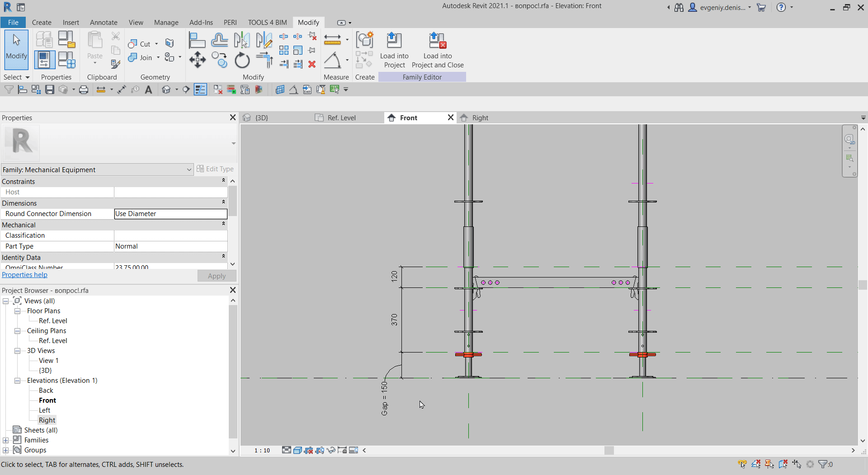
Task: Collapse the Views (all) tree node
Action: coord(5,301)
